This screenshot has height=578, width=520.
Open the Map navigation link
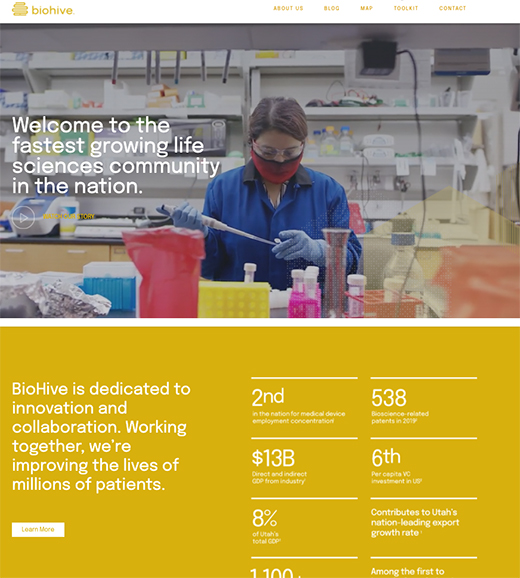[367, 8]
